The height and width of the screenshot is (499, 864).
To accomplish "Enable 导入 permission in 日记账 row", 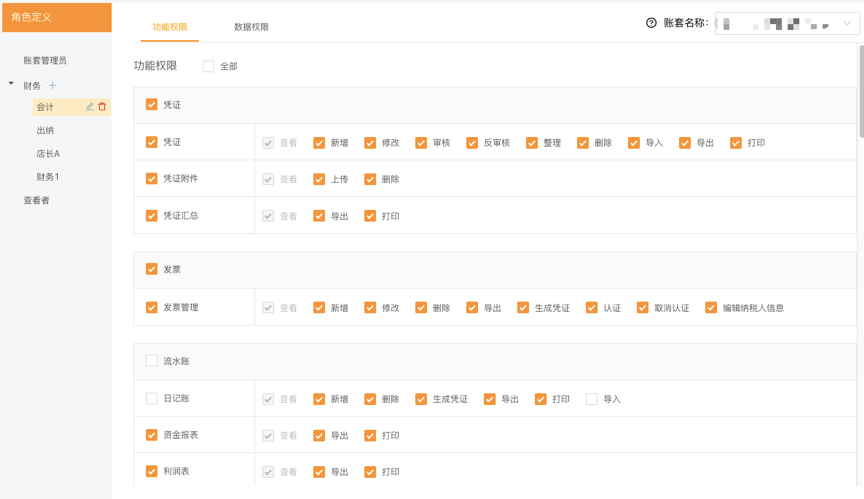I will pos(592,399).
